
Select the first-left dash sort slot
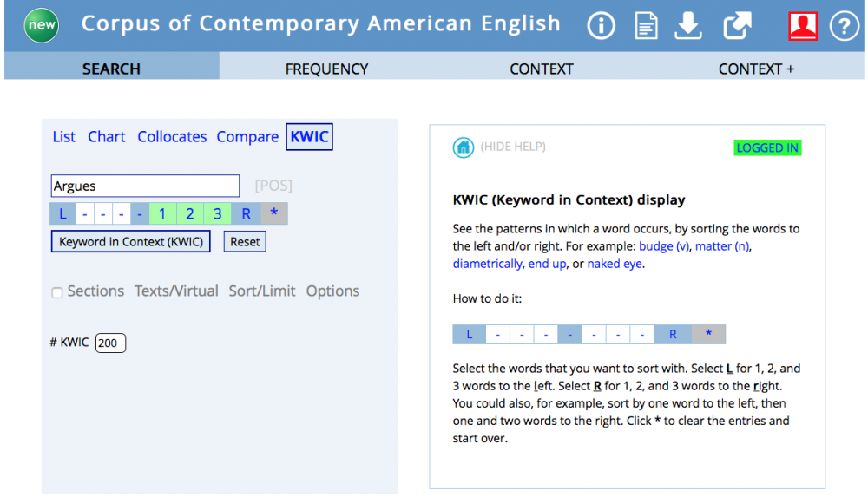(x=122, y=213)
